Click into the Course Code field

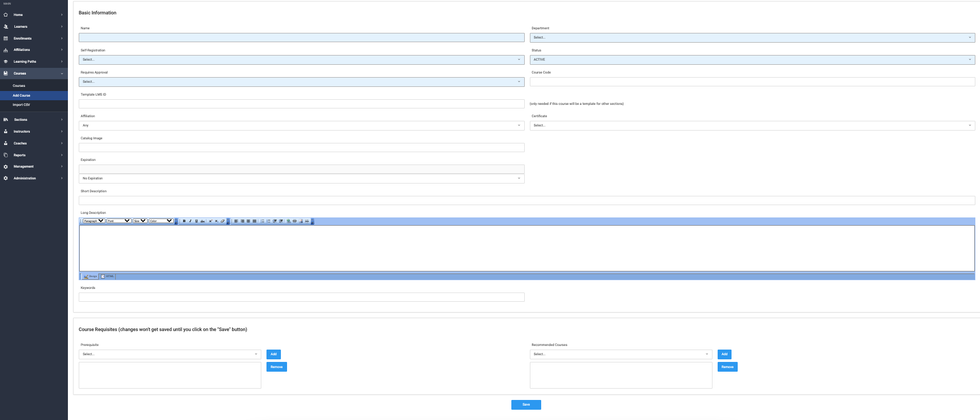(x=752, y=82)
